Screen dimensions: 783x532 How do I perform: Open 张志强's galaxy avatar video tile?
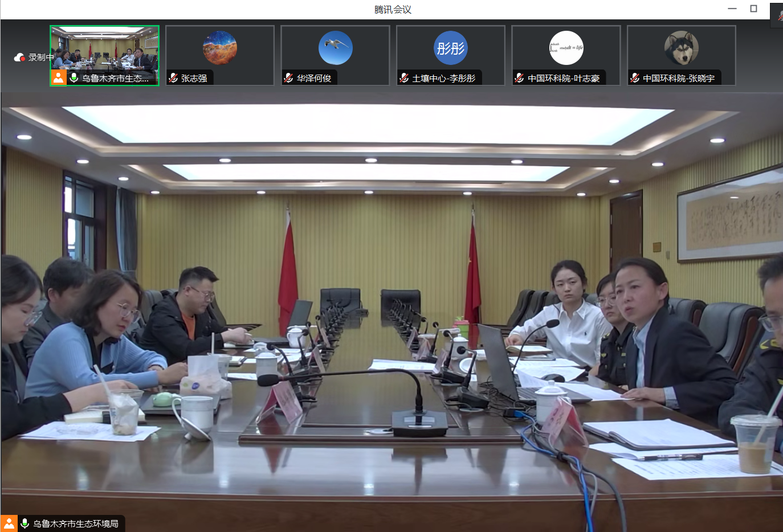219,48
